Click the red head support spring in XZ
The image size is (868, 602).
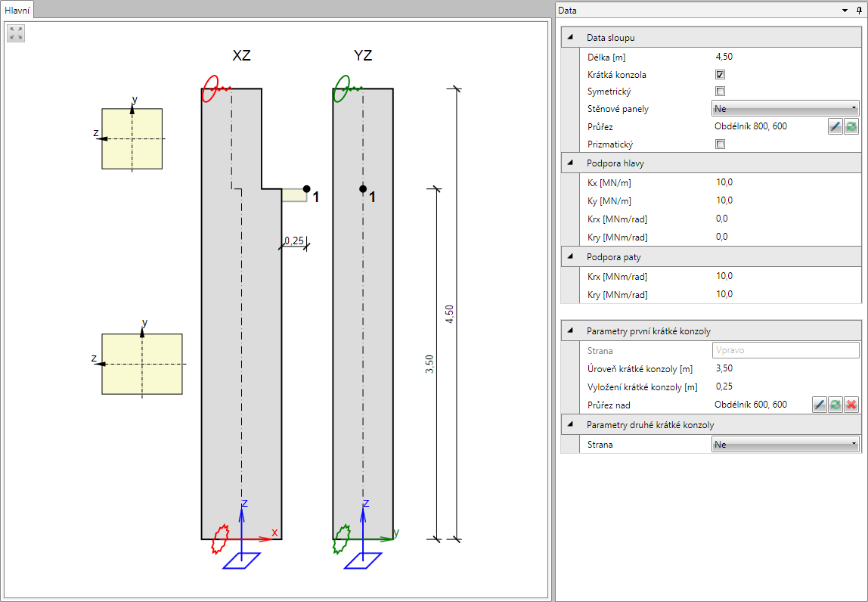click(x=215, y=88)
